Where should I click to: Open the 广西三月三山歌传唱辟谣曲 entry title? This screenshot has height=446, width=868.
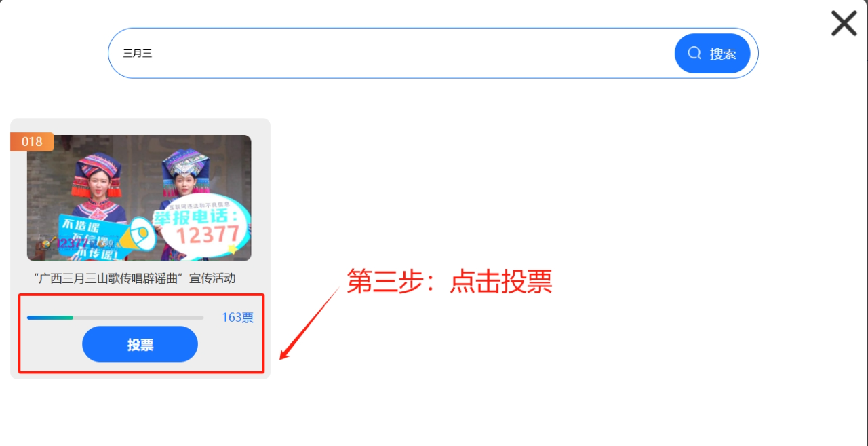(x=135, y=278)
